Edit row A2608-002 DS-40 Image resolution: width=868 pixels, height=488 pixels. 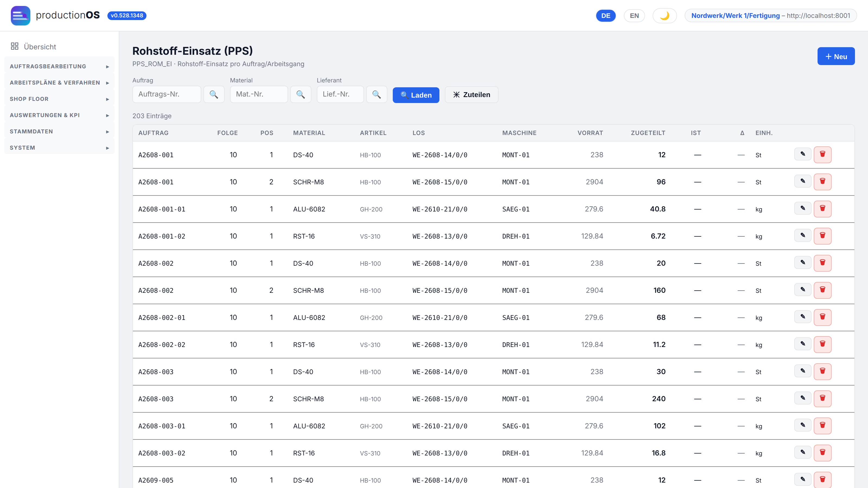[803, 263]
